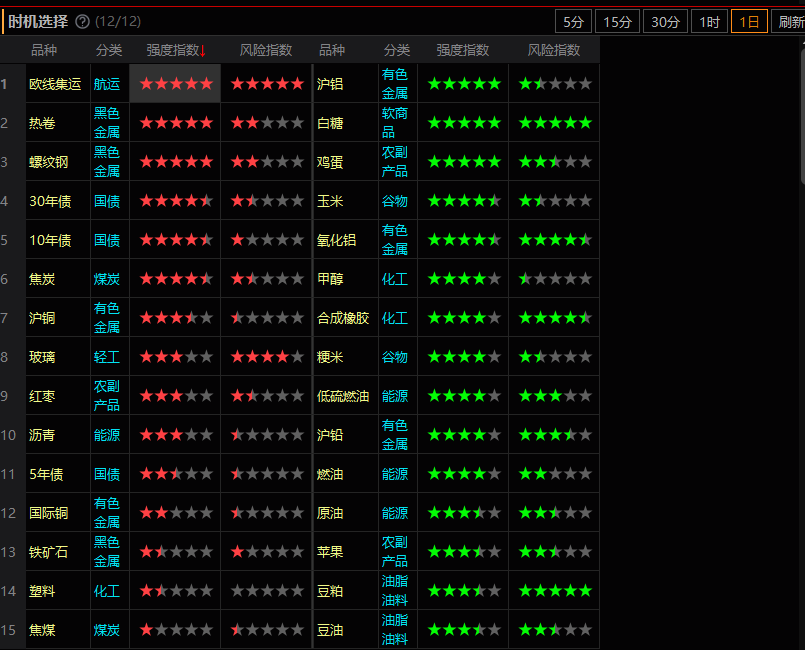
Task: Click 软商品 category in 白糖 row
Action: (x=395, y=123)
